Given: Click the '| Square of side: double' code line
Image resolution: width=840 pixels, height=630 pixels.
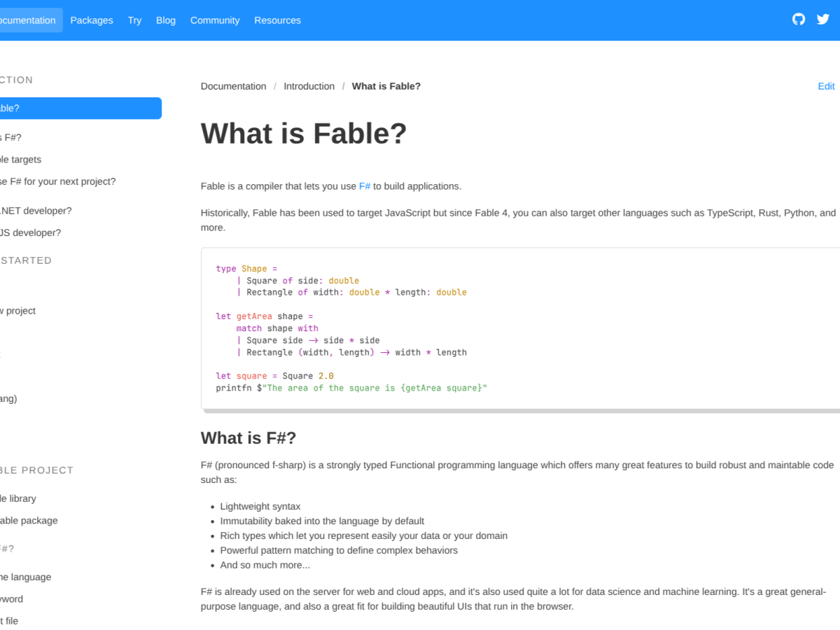Looking at the screenshot, I should coord(298,281).
